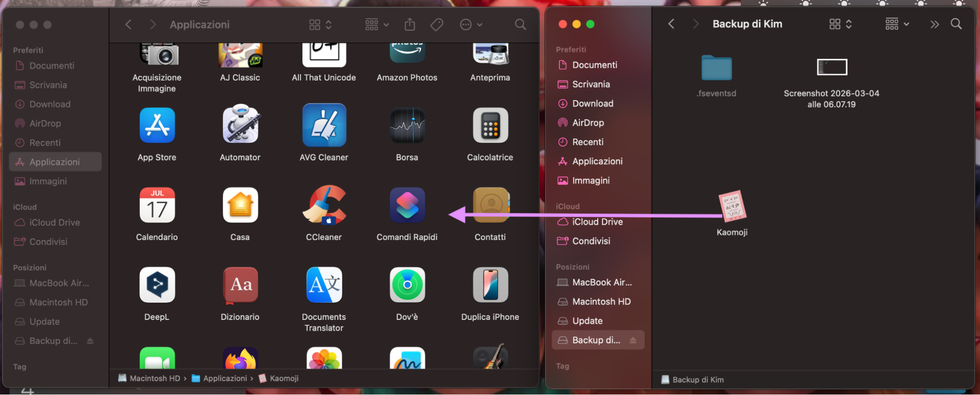Viewport: 980px width, 395px height.
Task: Open the action menu ellipsis in Applicazioni toolbar
Action: [x=471, y=25]
